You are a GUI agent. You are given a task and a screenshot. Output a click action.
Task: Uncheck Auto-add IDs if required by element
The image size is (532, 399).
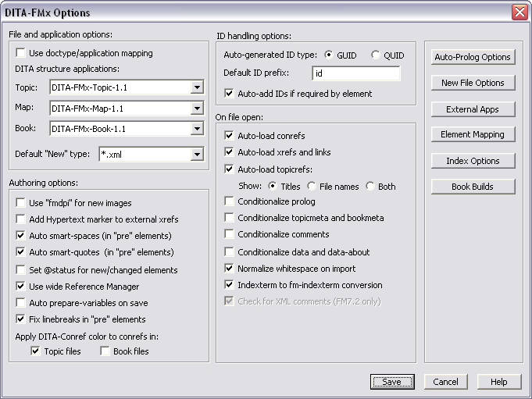229,93
